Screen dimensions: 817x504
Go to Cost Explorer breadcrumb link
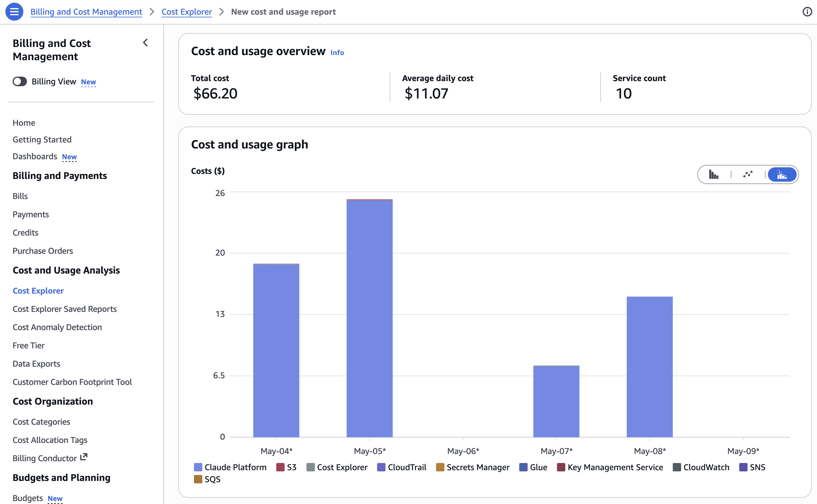tap(187, 12)
